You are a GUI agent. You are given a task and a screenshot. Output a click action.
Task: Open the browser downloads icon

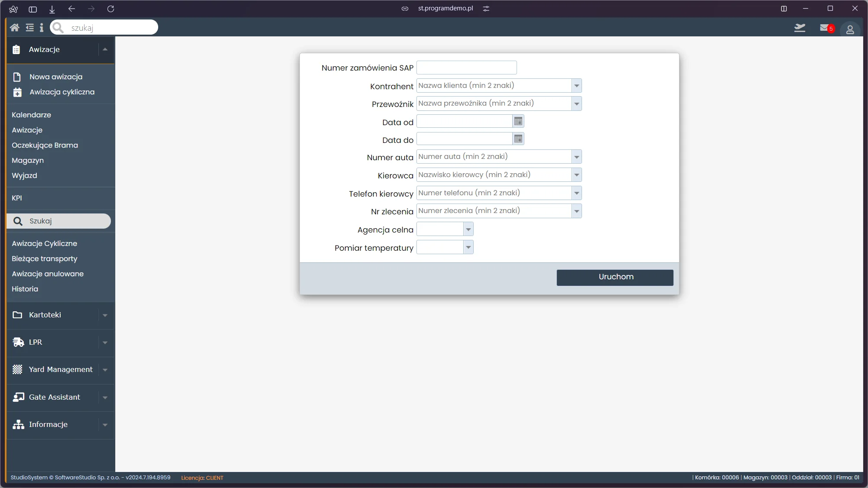coord(52,9)
